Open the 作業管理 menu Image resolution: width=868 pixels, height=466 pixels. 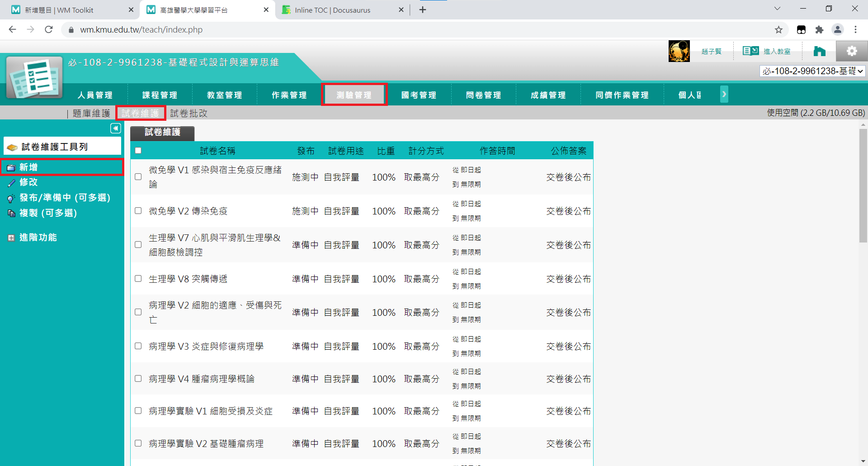pos(289,95)
